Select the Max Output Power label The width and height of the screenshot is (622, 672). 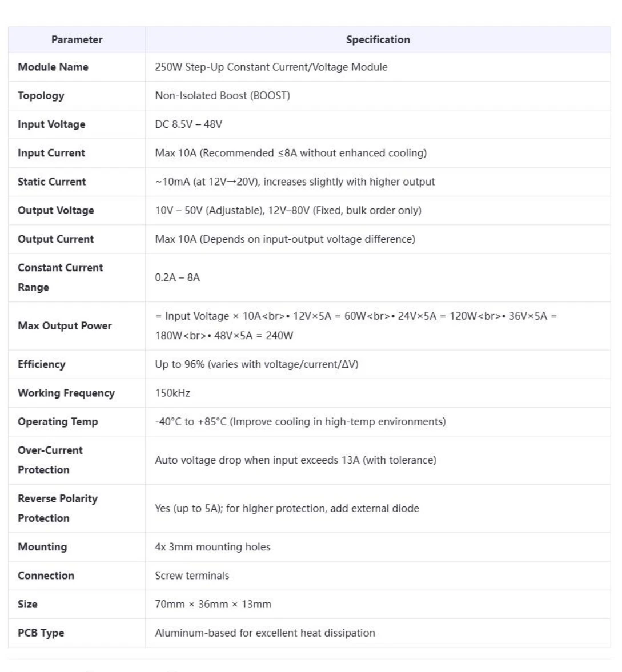(65, 326)
